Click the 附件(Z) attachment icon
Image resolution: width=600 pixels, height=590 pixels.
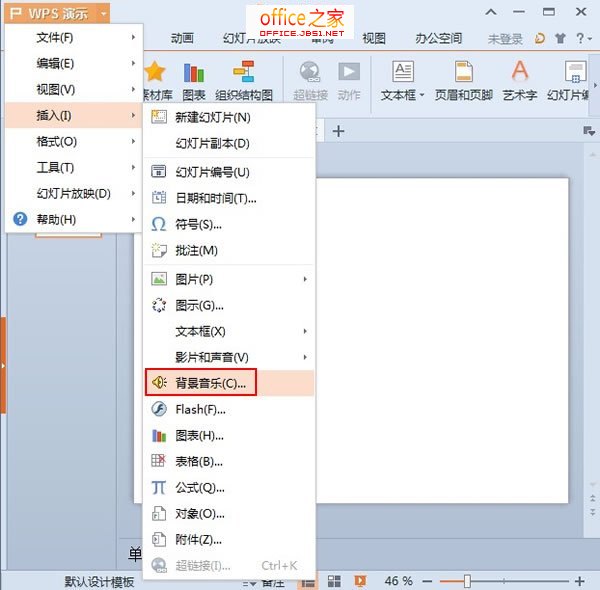pyautogui.click(x=159, y=539)
